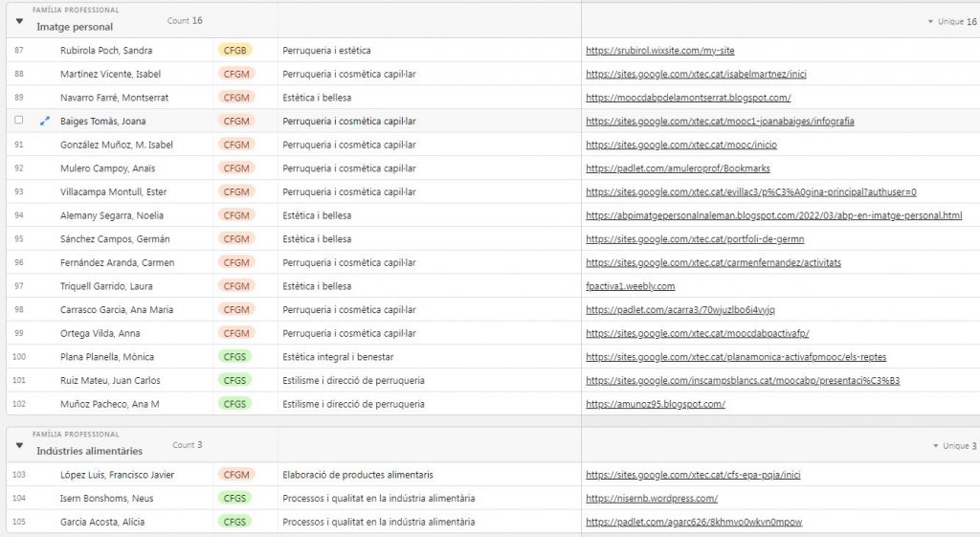Click row number 87
Viewport: 980px width, 537px height.
pyautogui.click(x=19, y=51)
